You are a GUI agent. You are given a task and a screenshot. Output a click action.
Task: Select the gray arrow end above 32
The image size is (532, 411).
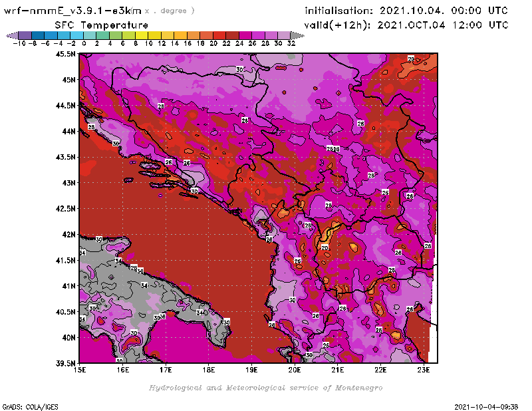297,35
